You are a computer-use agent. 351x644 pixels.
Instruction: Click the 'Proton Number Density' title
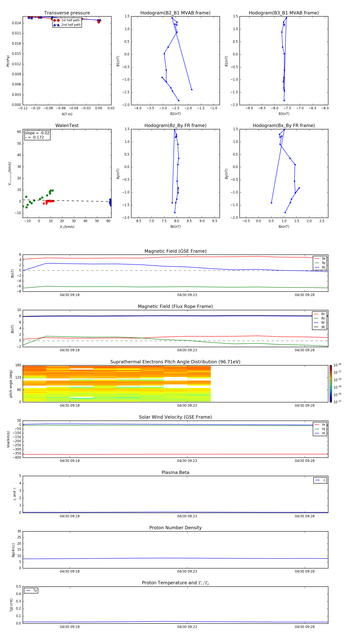[175, 528]
